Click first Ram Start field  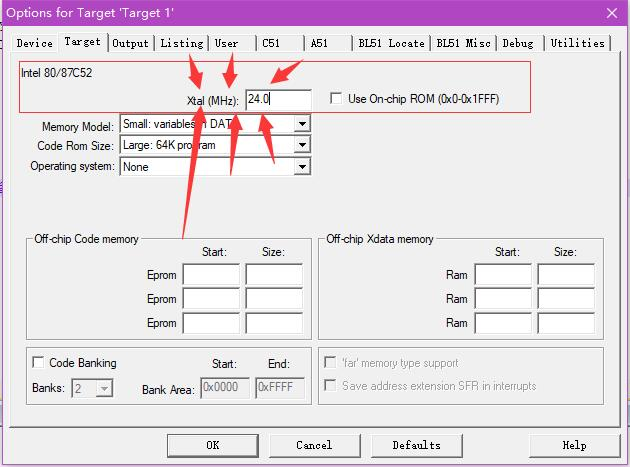coord(503,275)
